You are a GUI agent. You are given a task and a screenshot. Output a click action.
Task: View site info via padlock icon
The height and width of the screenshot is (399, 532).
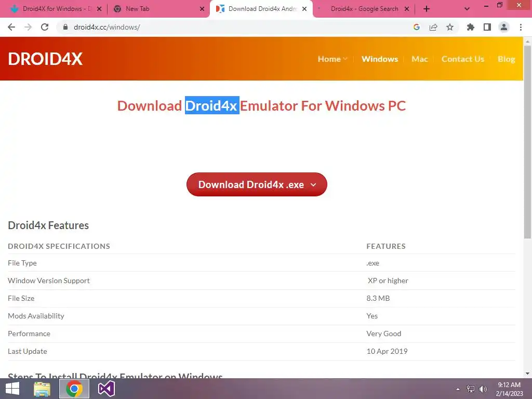(65, 27)
